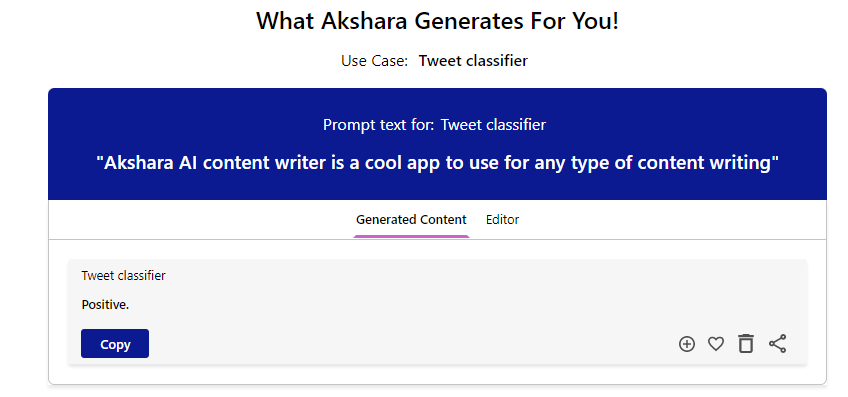Switch to the Editor tab
Viewport: 848px width, 397px height.
(502, 220)
